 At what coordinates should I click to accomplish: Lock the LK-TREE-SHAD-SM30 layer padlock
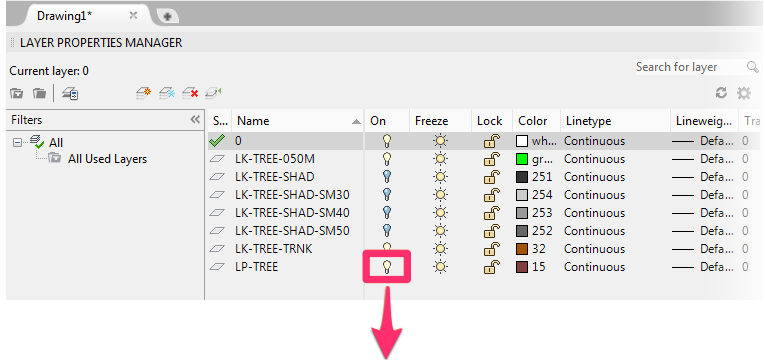click(x=491, y=195)
